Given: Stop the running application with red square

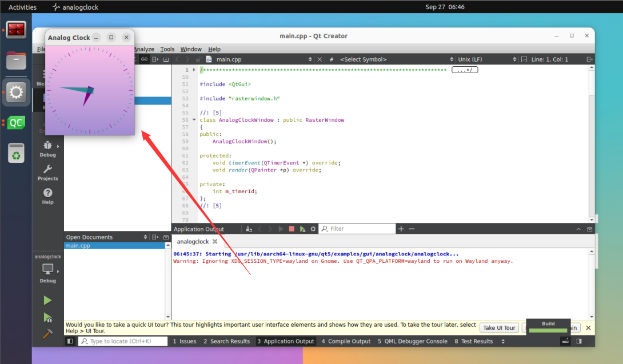Looking at the screenshot, I should [x=291, y=229].
